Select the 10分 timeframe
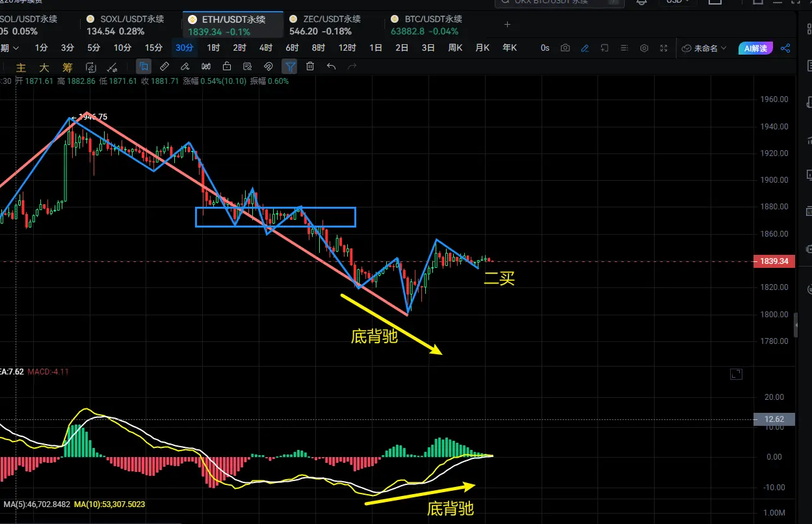The image size is (812, 524). pos(122,48)
